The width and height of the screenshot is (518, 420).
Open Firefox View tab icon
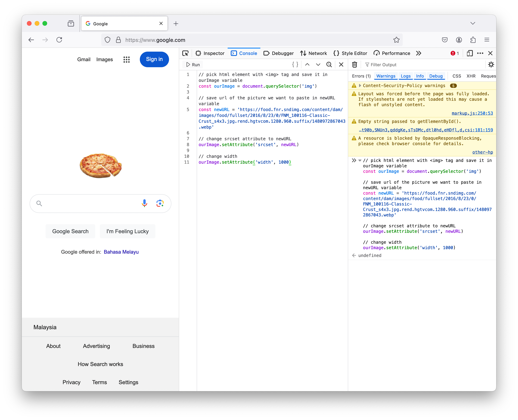coord(71,23)
